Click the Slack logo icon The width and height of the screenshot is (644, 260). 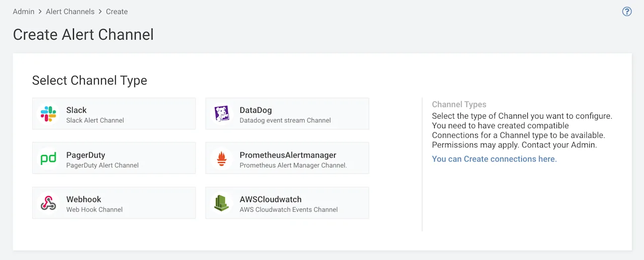click(48, 114)
